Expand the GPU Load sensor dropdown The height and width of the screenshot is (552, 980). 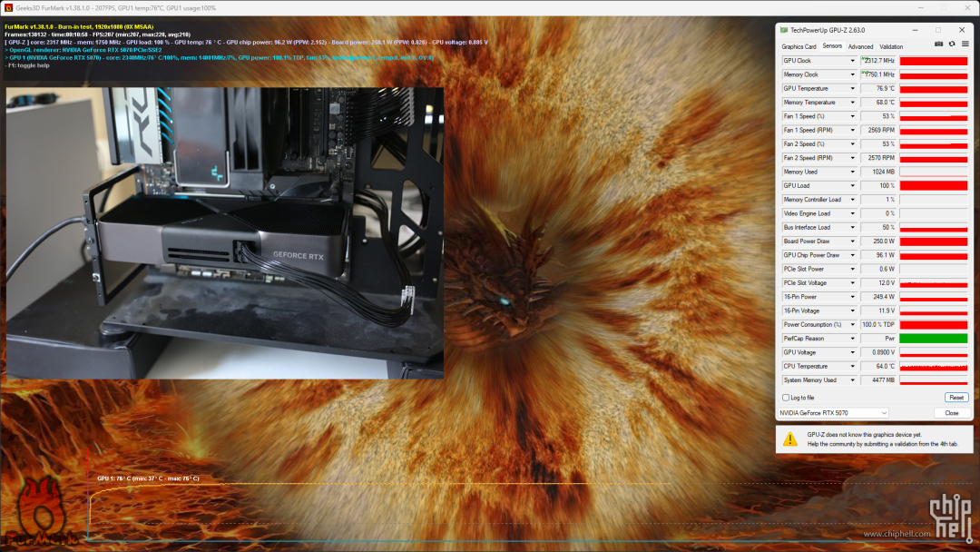click(x=852, y=186)
